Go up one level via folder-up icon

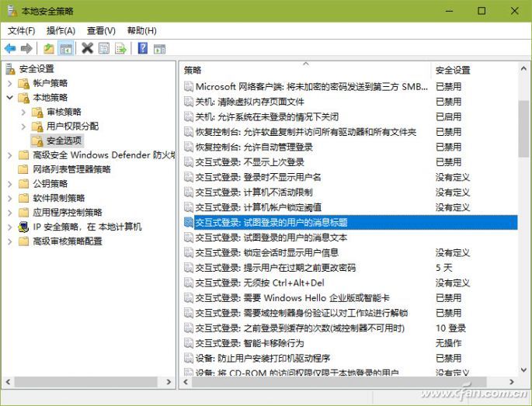point(49,48)
